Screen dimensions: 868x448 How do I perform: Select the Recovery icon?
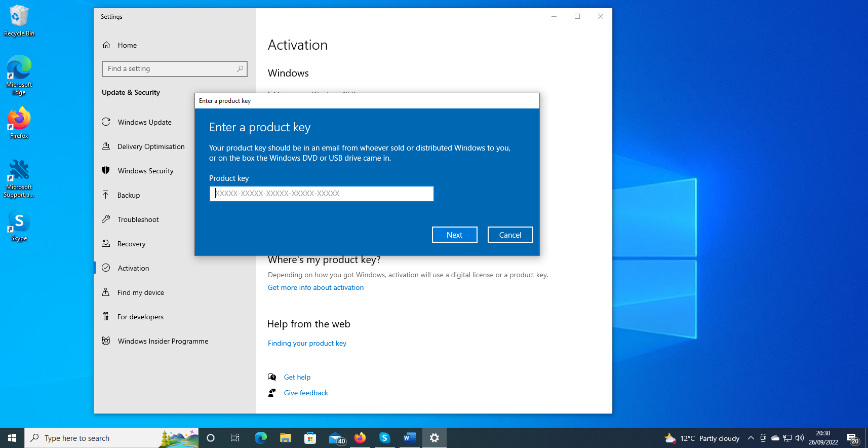click(106, 244)
